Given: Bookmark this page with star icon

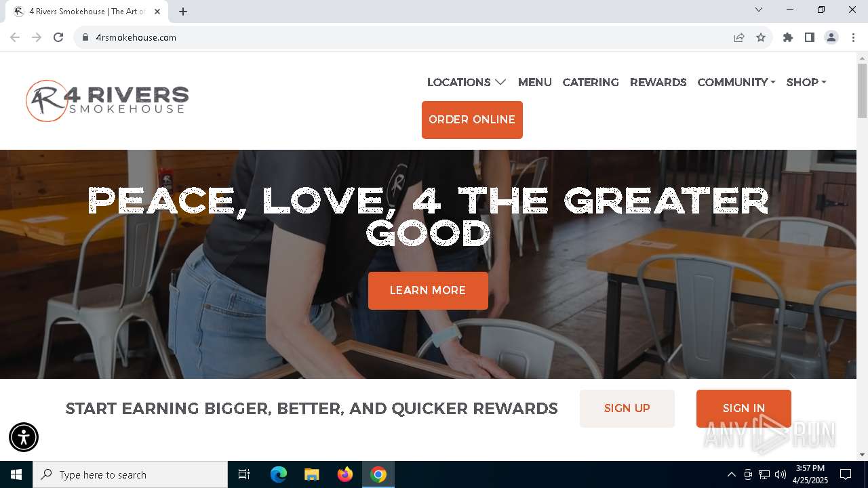Looking at the screenshot, I should [761, 37].
